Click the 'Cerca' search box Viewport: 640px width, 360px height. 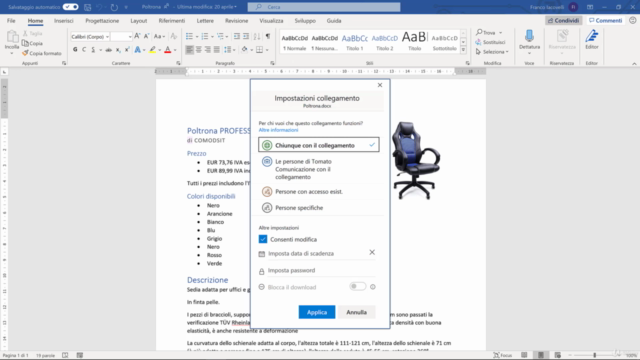tap(324, 7)
